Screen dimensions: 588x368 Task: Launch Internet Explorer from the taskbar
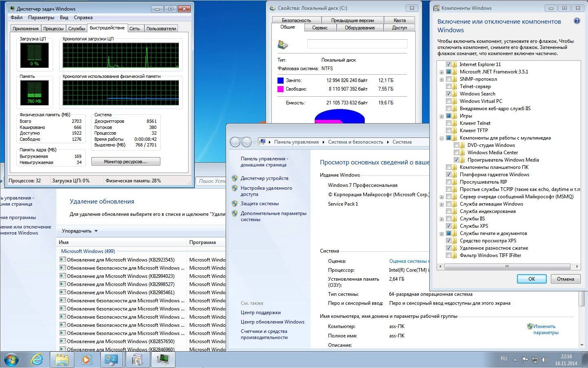tap(37, 359)
